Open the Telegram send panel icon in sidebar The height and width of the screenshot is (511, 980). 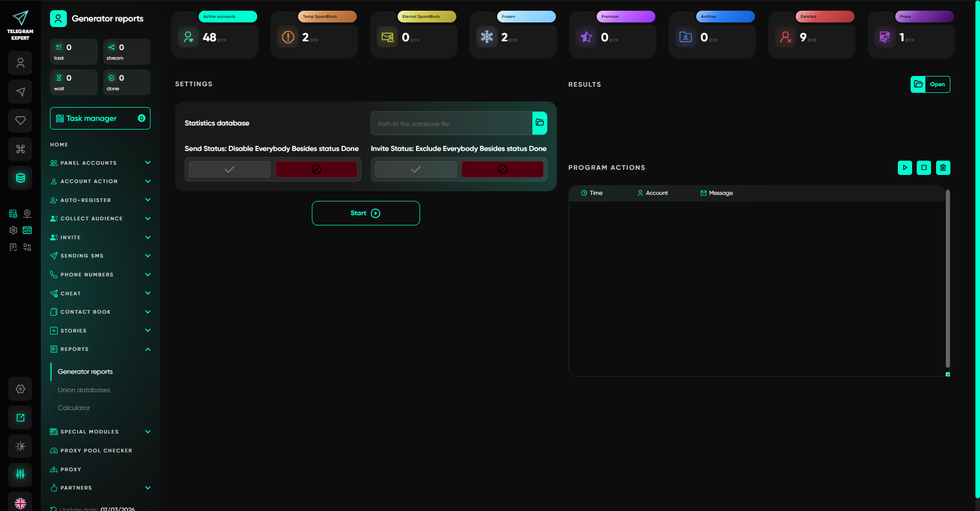click(20, 92)
